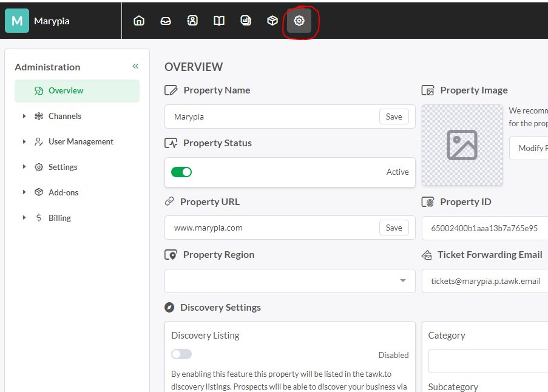Open the Property Region dropdown
The width and height of the screenshot is (548, 392).
click(289, 281)
